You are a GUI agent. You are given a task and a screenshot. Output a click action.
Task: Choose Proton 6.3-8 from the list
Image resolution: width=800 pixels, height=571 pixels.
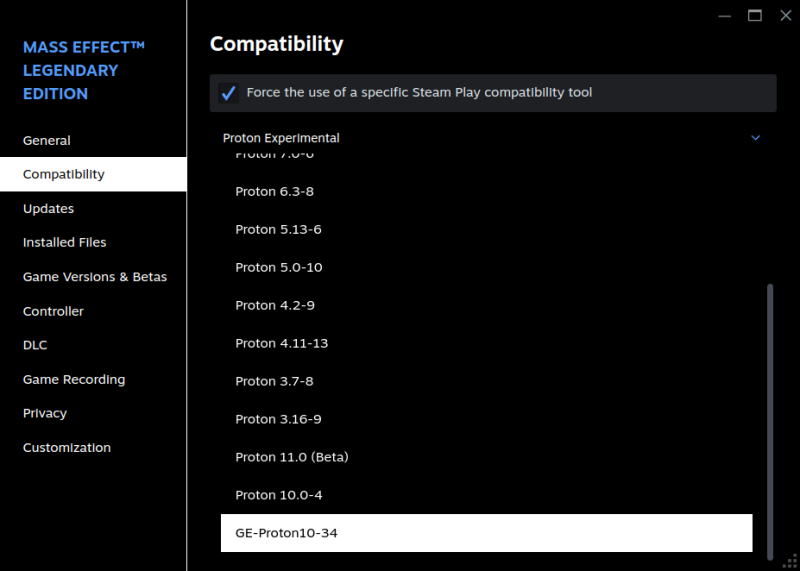[x=486, y=191]
